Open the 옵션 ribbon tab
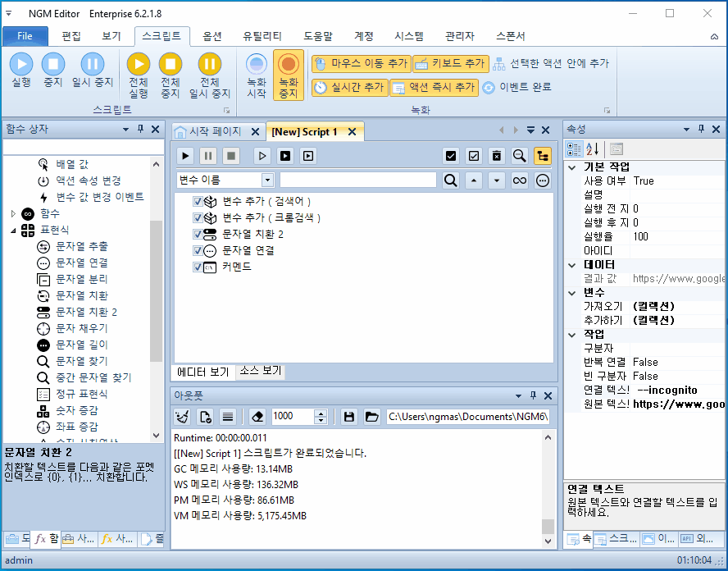The height and width of the screenshot is (571, 728). (x=212, y=36)
